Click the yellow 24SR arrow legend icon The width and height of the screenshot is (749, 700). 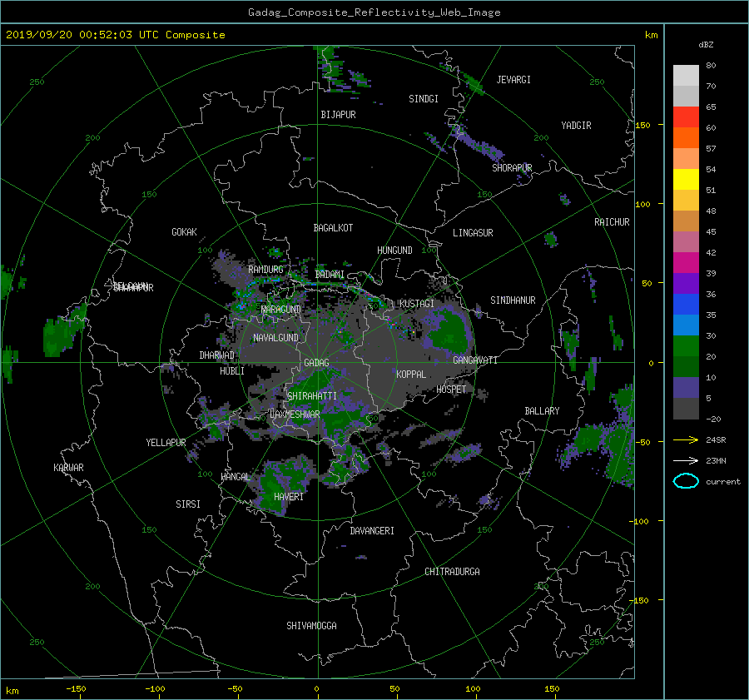point(686,439)
